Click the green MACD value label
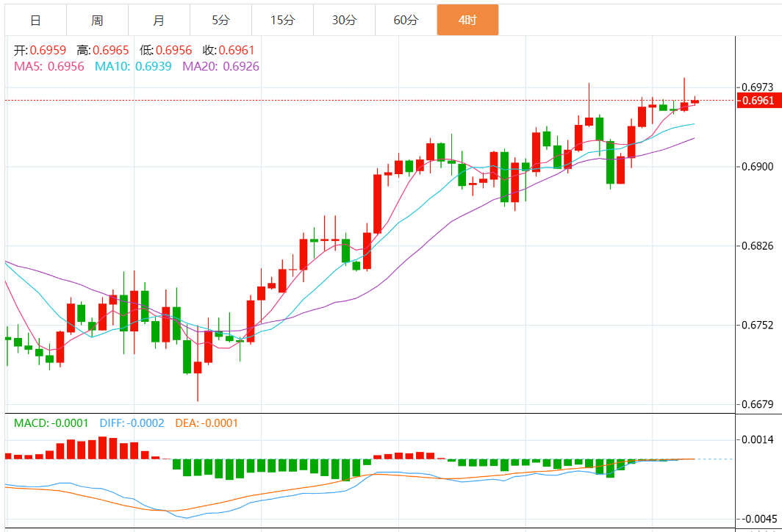This screenshot has width=782, height=532. (x=51, y=423)
